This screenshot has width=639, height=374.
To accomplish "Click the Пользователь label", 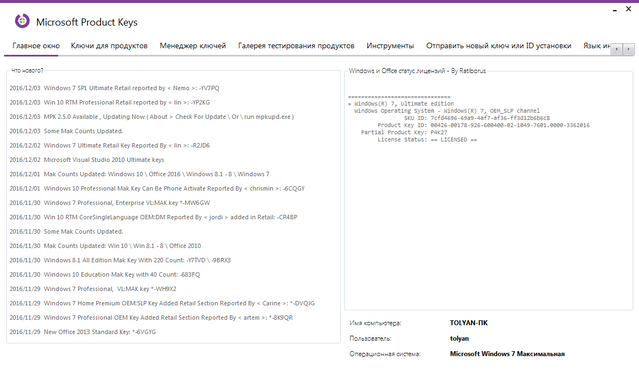I will (x=370, y=338).
